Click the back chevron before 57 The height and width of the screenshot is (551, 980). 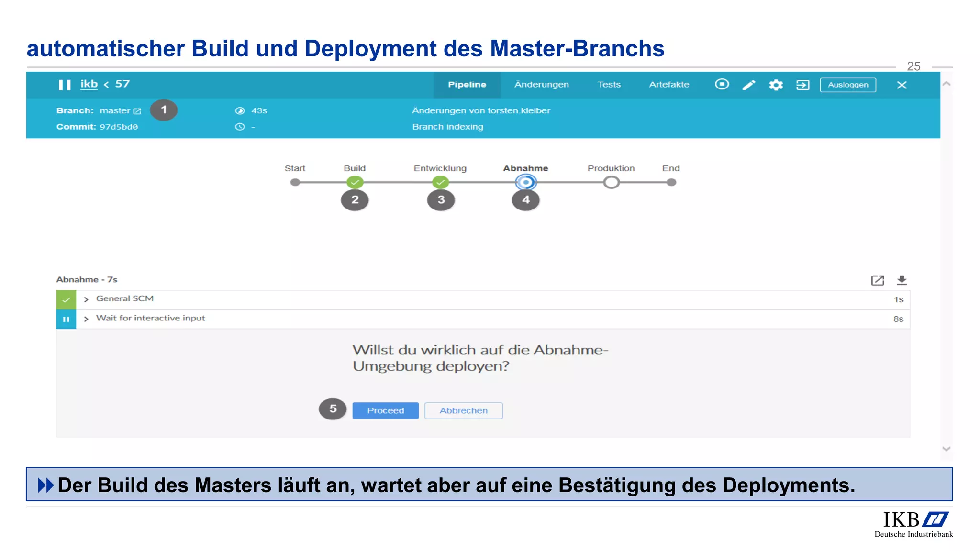106,85
